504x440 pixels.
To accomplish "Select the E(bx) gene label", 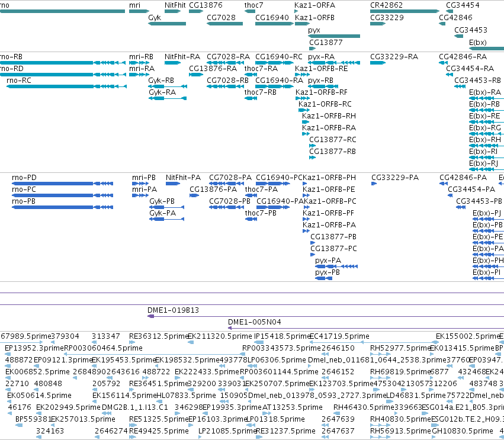I will click(x=477, y=43).
